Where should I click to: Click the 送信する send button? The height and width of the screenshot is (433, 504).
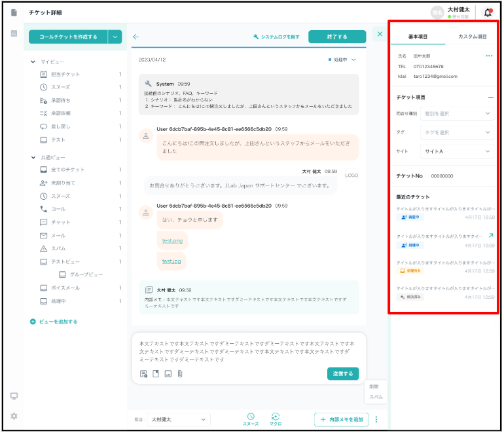click(x=343, y=373)
